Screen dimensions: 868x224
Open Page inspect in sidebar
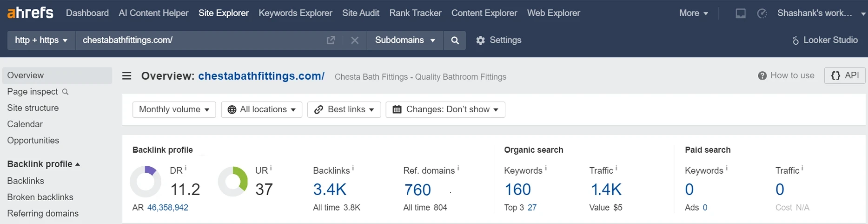pyautogui.click(x=33, y=92)
